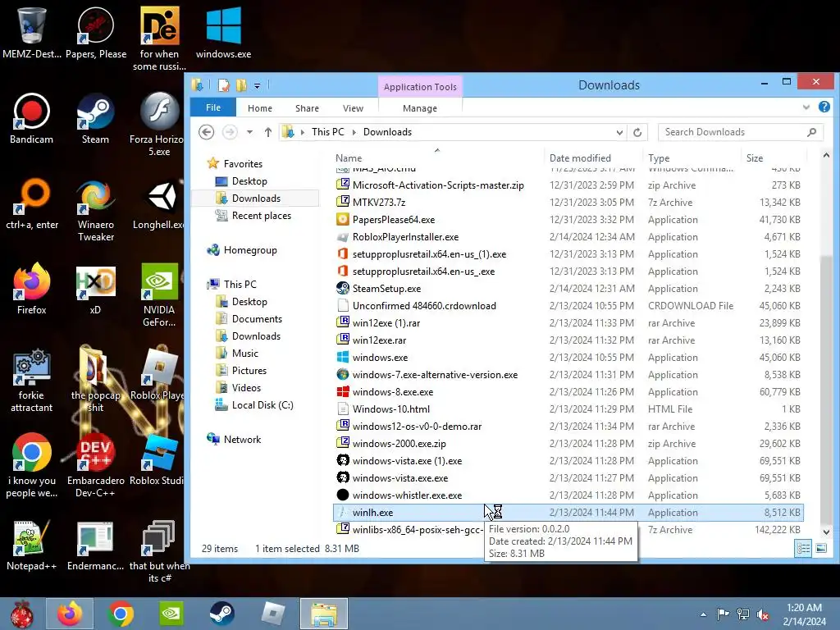Click the NVIDIA taskbar icon

click(171, 614)
